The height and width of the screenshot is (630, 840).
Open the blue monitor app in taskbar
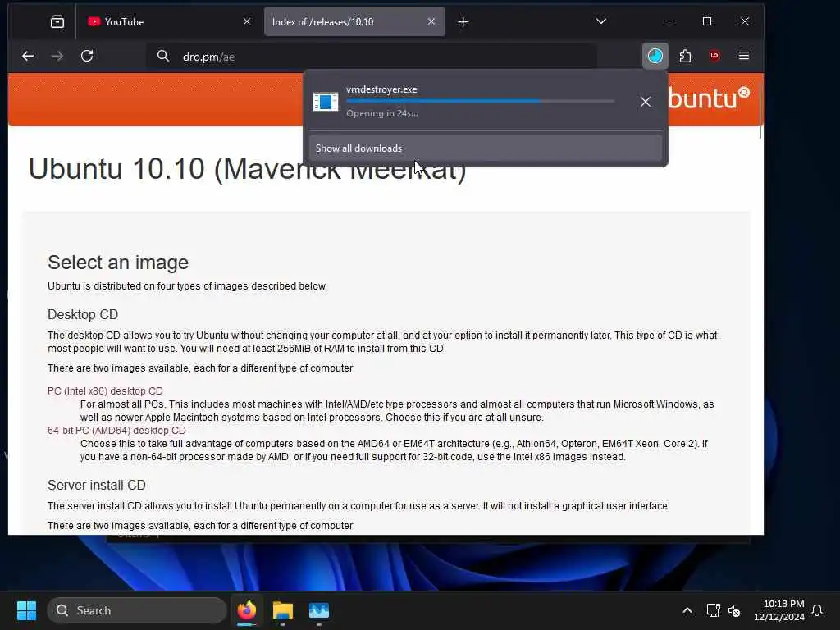pyautogui.click(x=319, y=610)
